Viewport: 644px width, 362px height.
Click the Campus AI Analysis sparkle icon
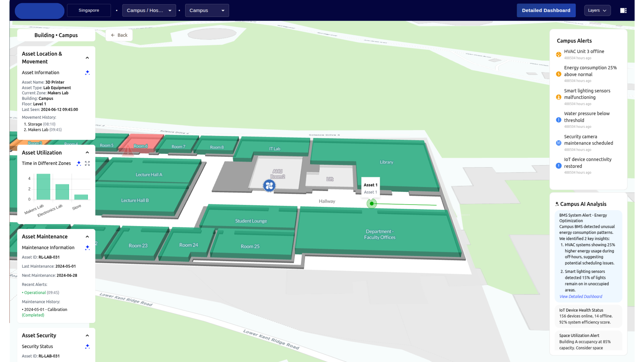[557, 204]
